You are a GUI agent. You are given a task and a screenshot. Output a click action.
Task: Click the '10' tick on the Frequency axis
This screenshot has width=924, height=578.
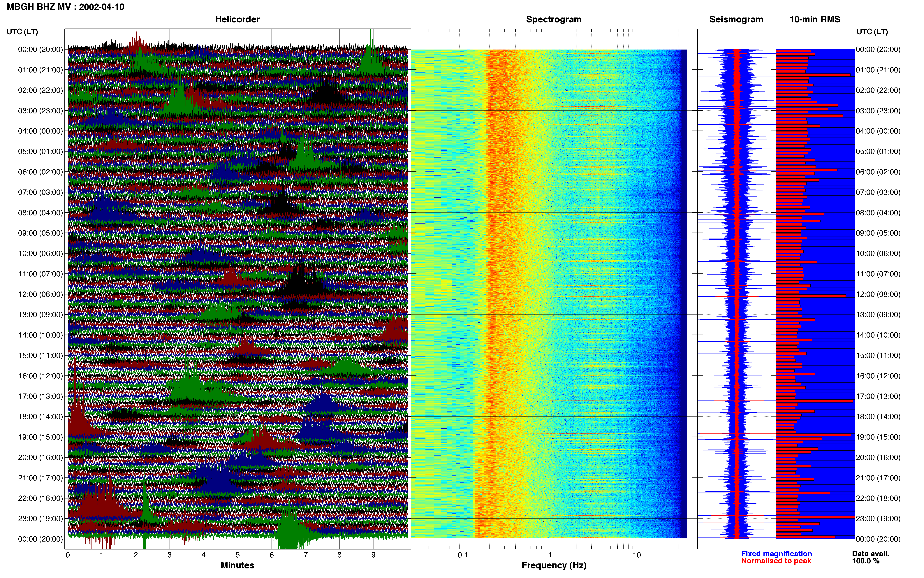click(637, 555)
